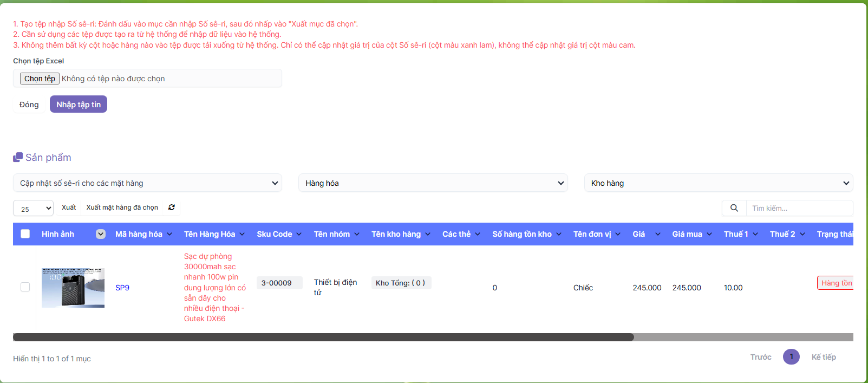Sort by Mã hàng hóa chevron

[169, 234]
